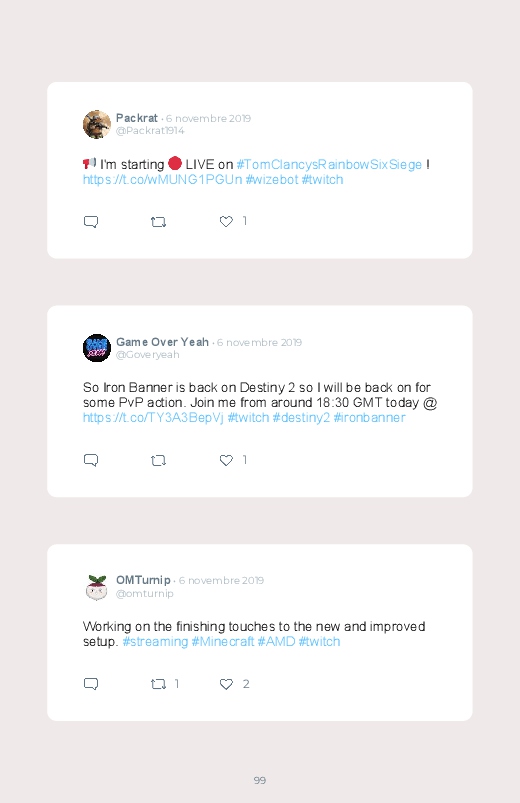Open the #Minecraft hashtag

coord(223,642)
